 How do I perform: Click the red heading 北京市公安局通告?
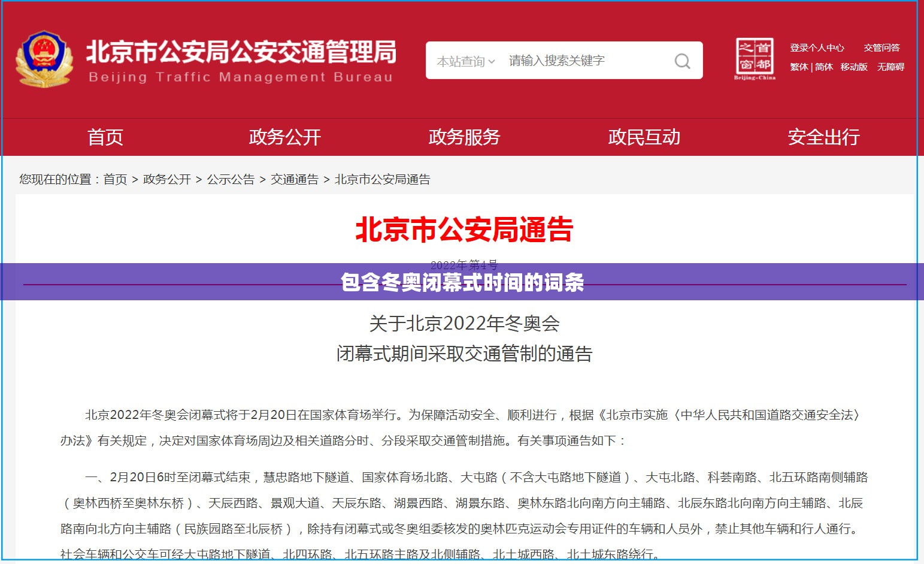[x=464, y=230]
